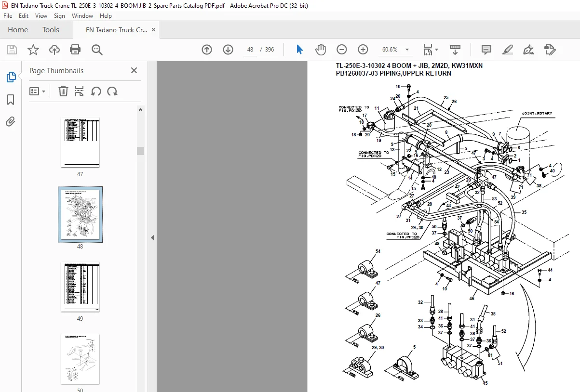580x392 pixels.
Task: Click the page number field showing 48
Action: click(x=250, y=50)
